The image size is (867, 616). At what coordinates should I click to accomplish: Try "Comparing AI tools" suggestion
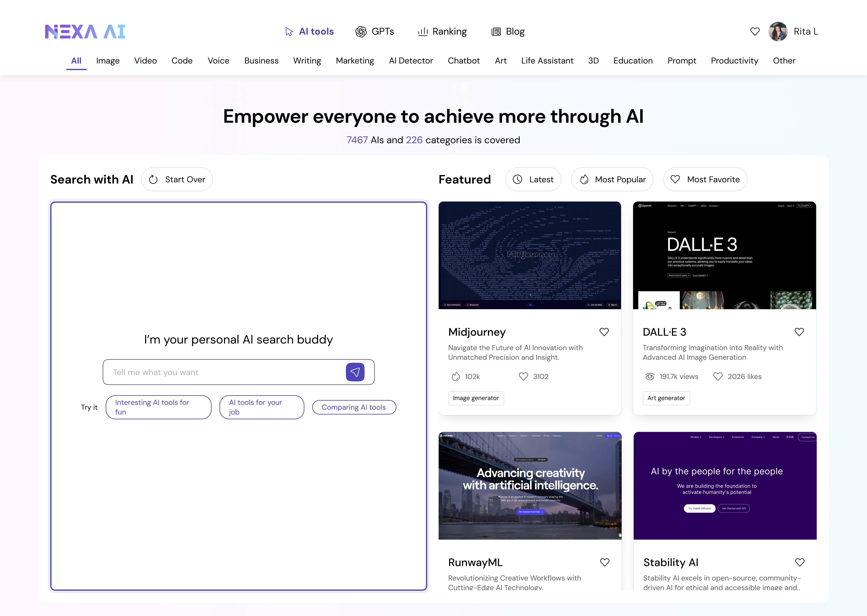pos(354,407)
